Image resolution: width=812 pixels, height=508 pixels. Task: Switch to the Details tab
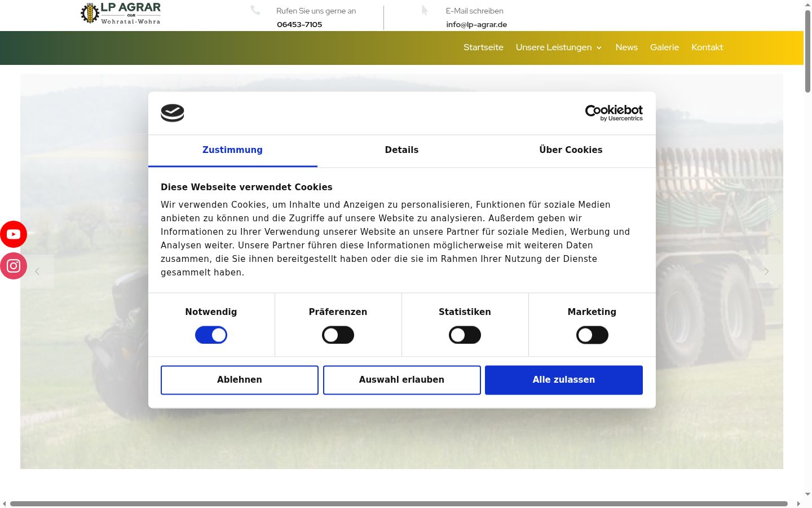402,150
